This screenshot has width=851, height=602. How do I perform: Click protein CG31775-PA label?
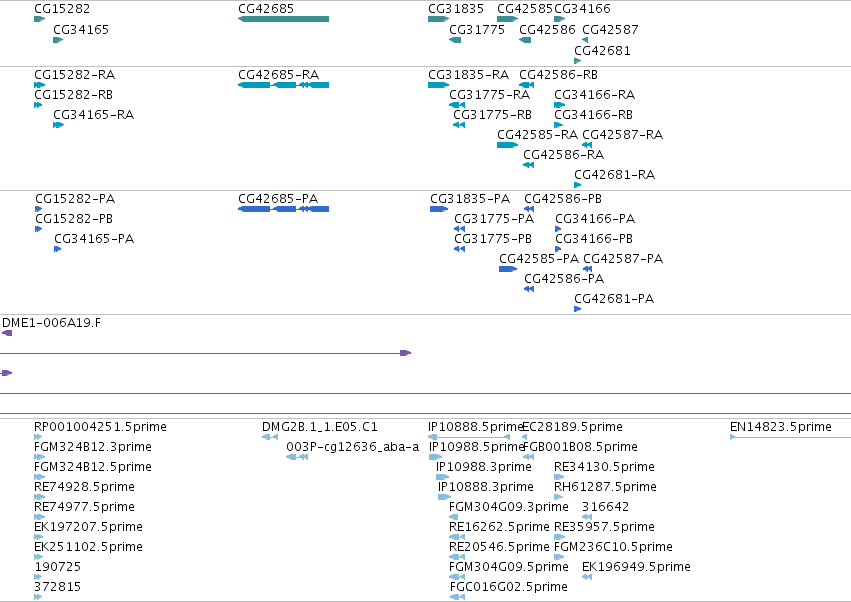(494, 219)
